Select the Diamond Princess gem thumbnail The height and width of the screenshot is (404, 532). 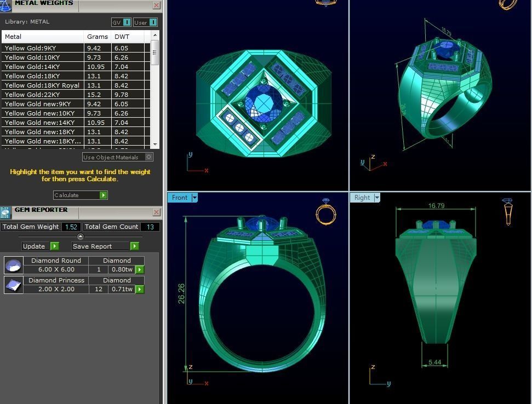point(14,285)
